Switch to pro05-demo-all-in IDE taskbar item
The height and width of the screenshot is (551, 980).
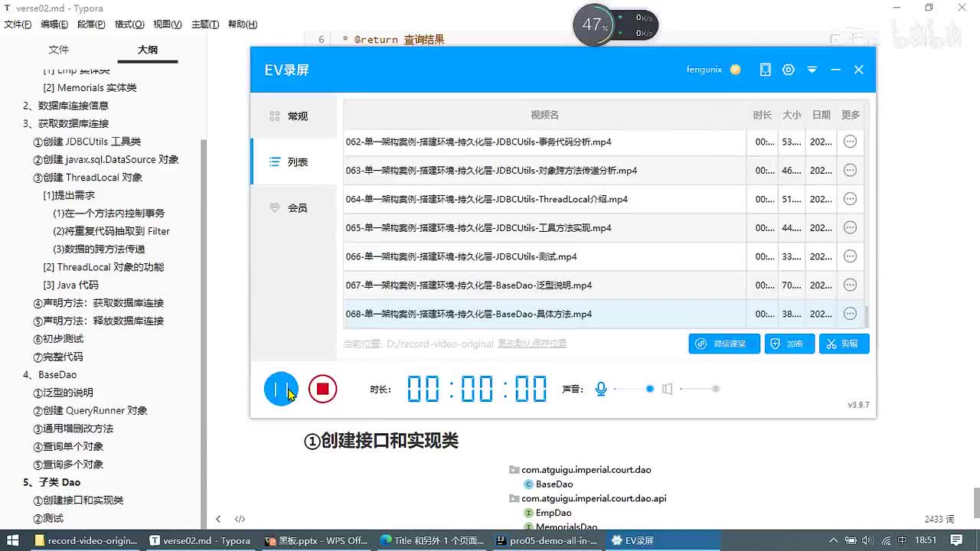coord(547,540)
